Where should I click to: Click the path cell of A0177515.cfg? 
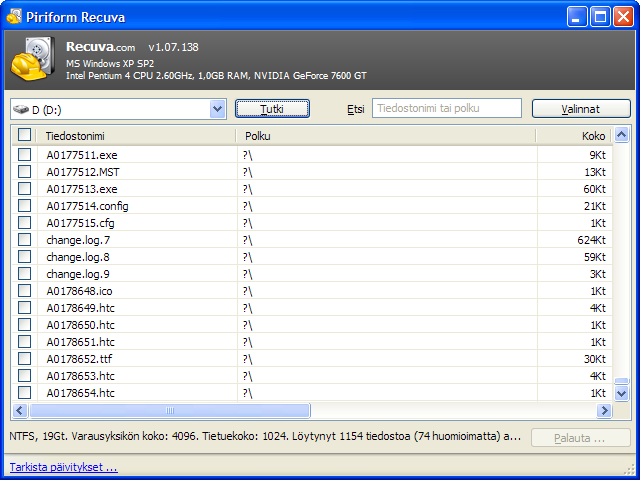click(x=387, y=223)
